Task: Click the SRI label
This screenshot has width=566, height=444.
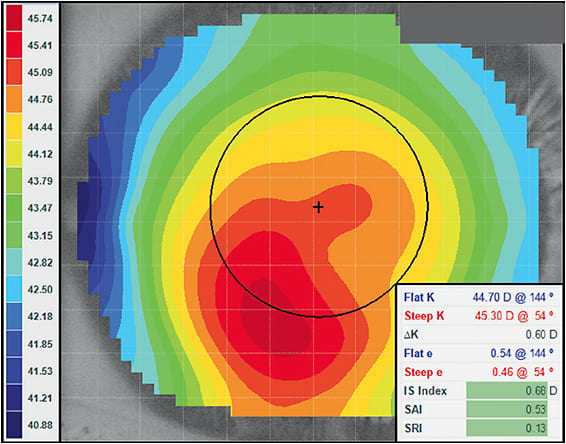Action: (x=414, y=428)
